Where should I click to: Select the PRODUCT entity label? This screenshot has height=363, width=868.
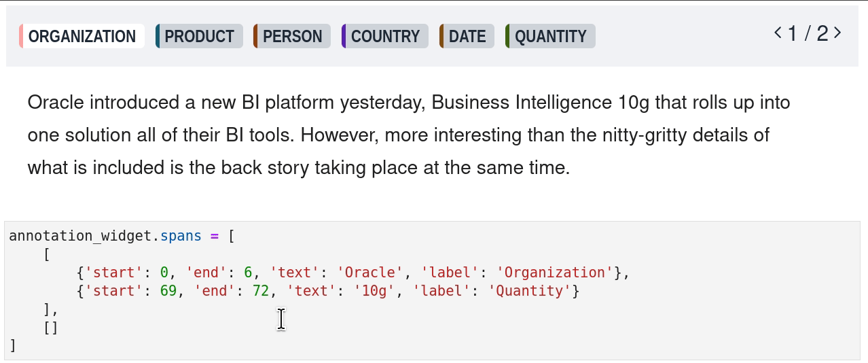click(x=199, y=36)
